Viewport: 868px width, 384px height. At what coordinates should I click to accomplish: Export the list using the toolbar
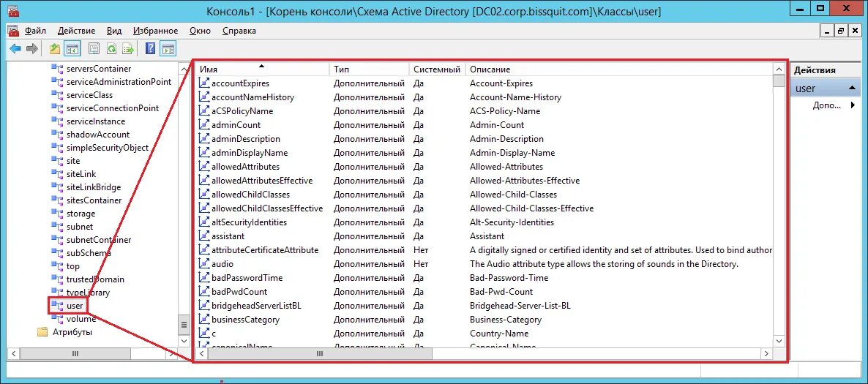coord(128,49)
